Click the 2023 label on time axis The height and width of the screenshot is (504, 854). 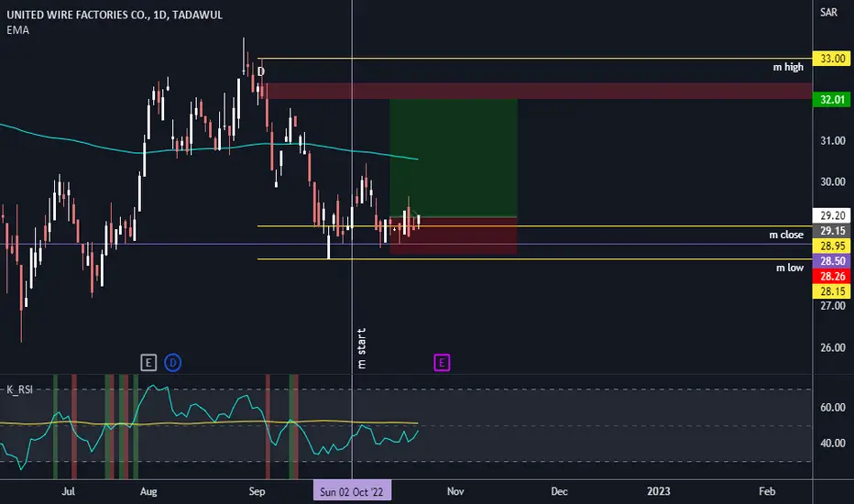tap(659, 491)
